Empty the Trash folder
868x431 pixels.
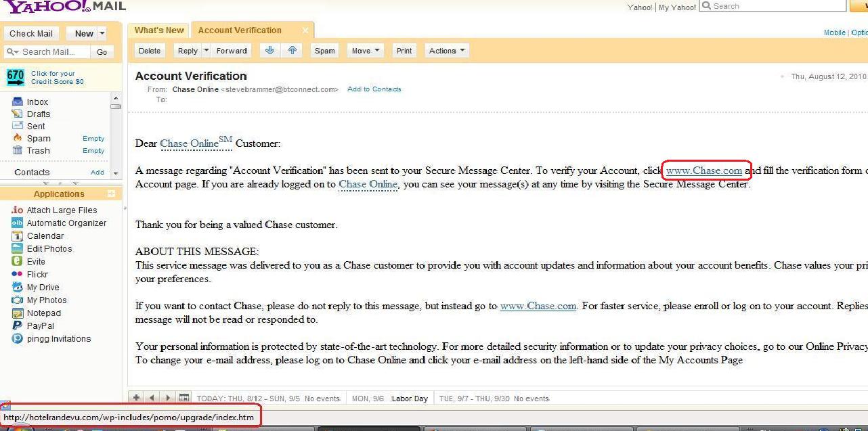(x=93, y=151)
